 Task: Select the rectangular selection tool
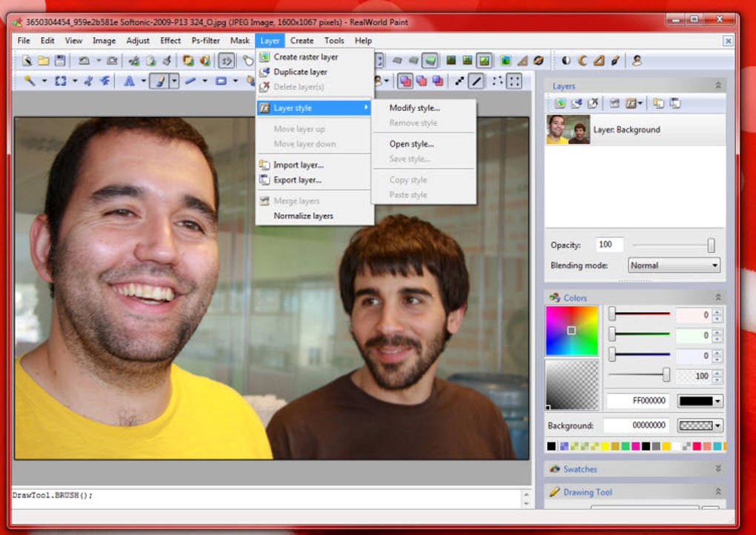point(60,81)
